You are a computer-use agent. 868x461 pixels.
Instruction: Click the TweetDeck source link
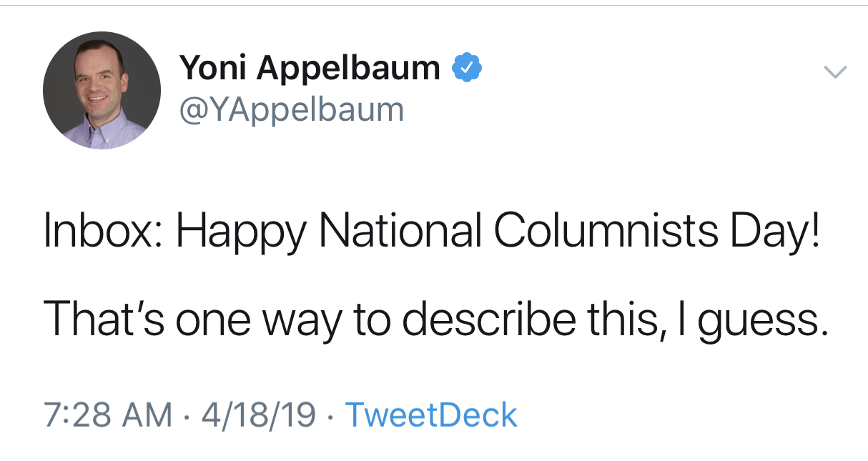431,415
